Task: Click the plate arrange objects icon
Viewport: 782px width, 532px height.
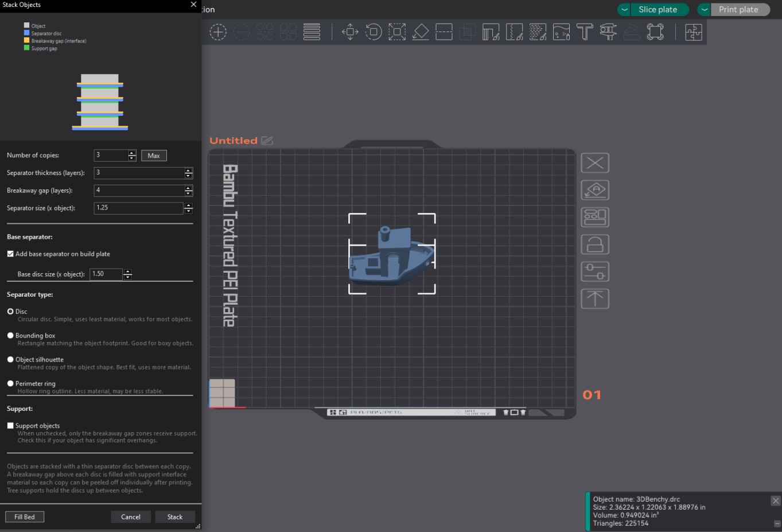Action: [x=595, y=217]
